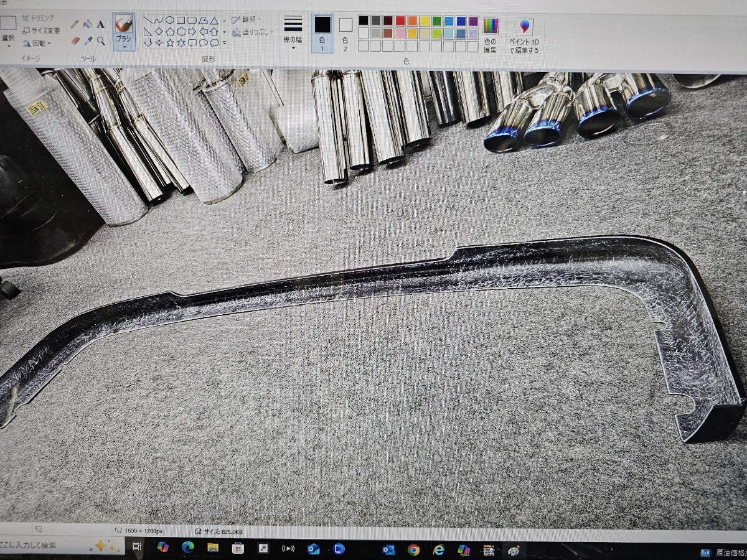Open the 回転 rotate dropdown
Image resolution: width=747 pixels, height=560 pixels.
[37, 43]
